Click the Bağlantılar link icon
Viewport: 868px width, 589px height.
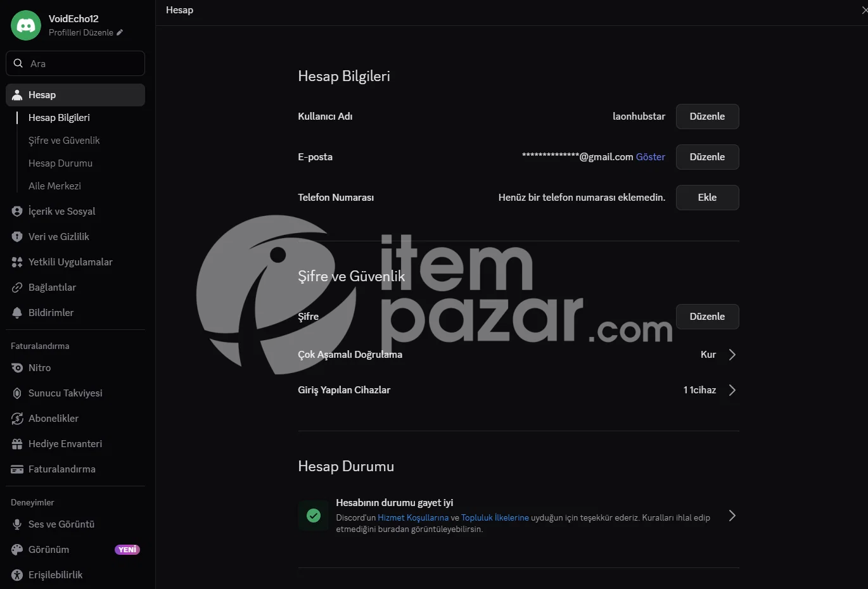point(17,288)
